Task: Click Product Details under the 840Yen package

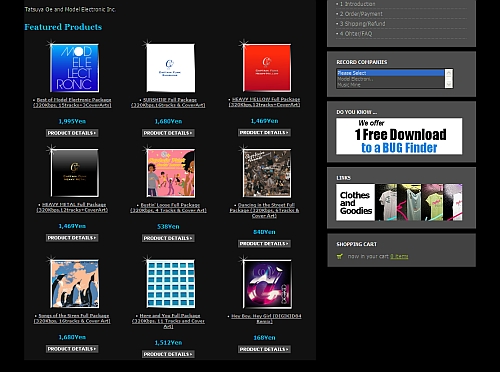Action: click(264, 244)
